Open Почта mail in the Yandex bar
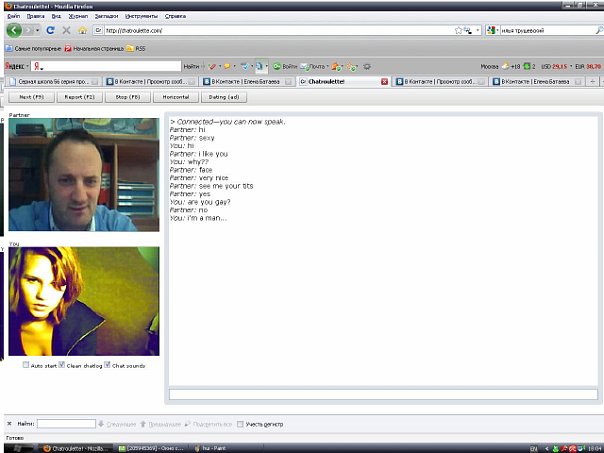This screenshot has height=453, width=604. point(313,67)
